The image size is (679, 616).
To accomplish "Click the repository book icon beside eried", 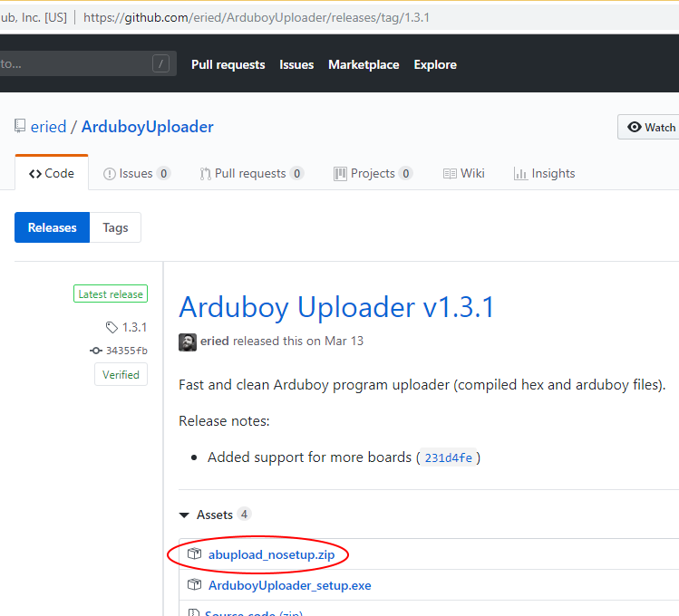I will (x=19, y=126).
